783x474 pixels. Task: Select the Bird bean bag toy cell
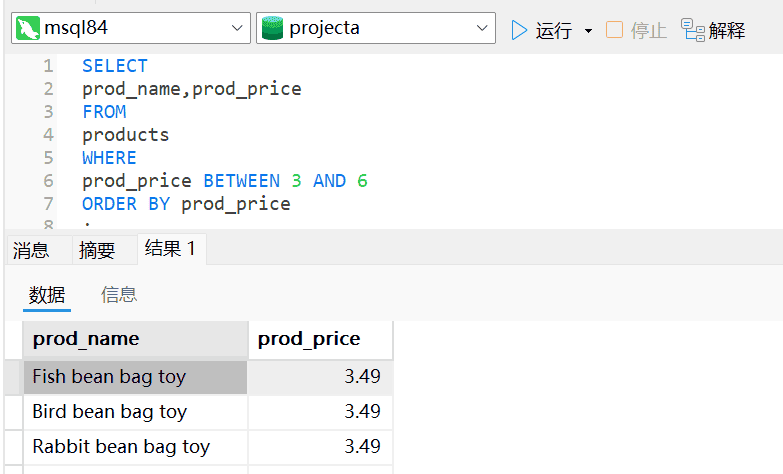[135, 412]
